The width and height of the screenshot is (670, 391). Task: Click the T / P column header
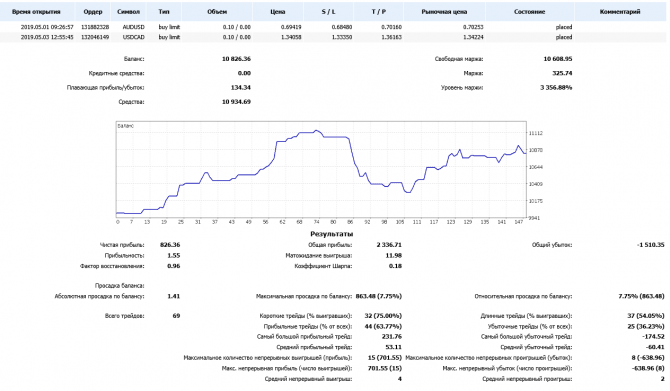coord(379,12)
